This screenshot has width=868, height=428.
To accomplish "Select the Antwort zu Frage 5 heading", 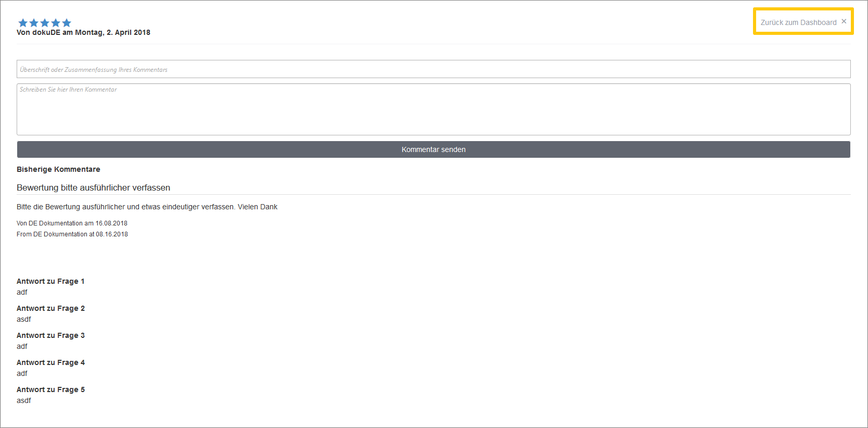I will [50, 389].
